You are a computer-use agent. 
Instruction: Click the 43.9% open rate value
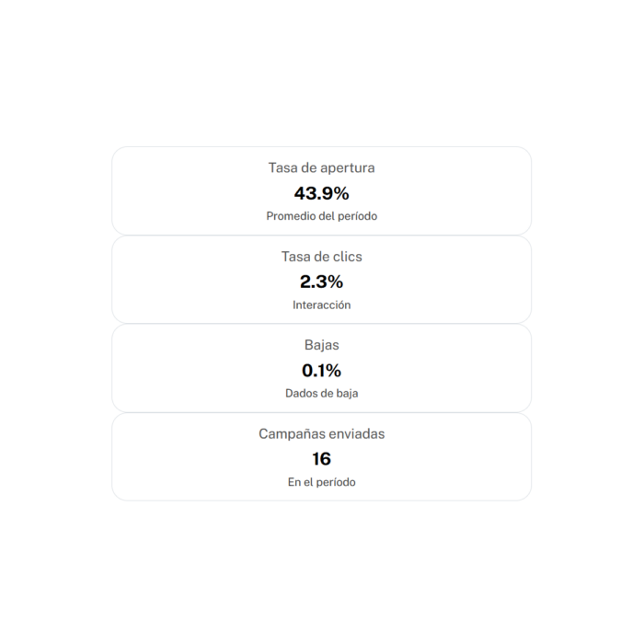[321, 193]
